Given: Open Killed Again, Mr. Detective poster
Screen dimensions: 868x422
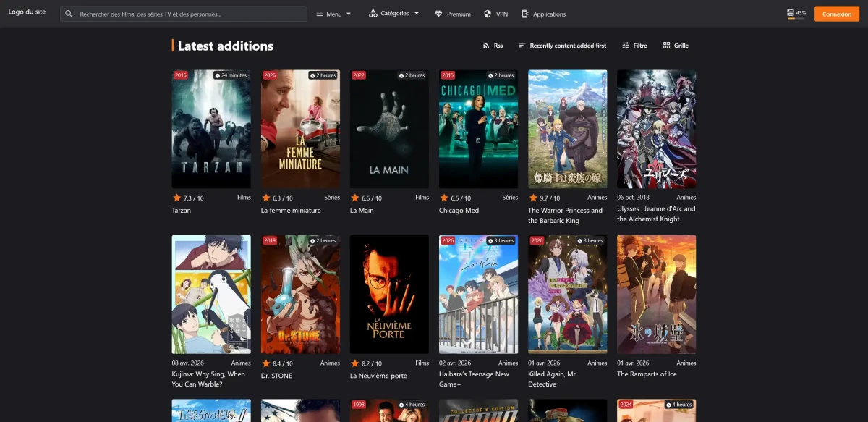Looking at the screenshot, I should pos(568,295).
